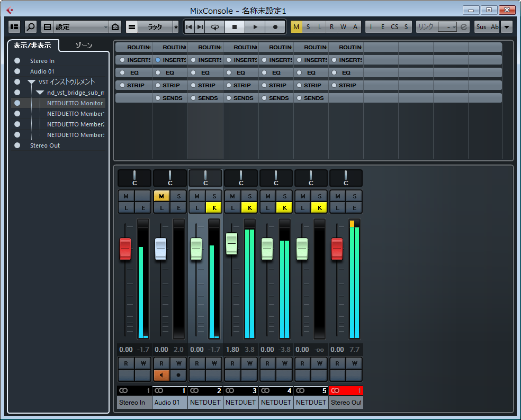Toggle global Read automation R button
The height and width of the screenshot is (420, 521).
click(331, 27)
